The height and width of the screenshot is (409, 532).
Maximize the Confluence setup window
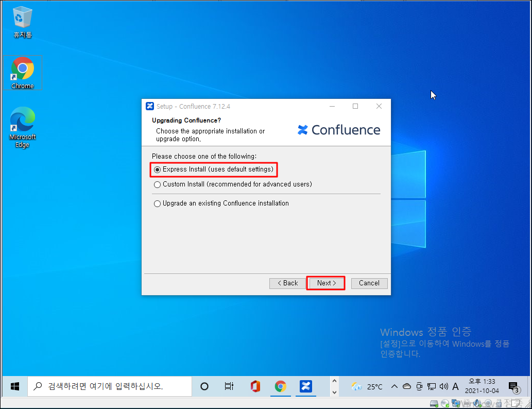(355, 106)
